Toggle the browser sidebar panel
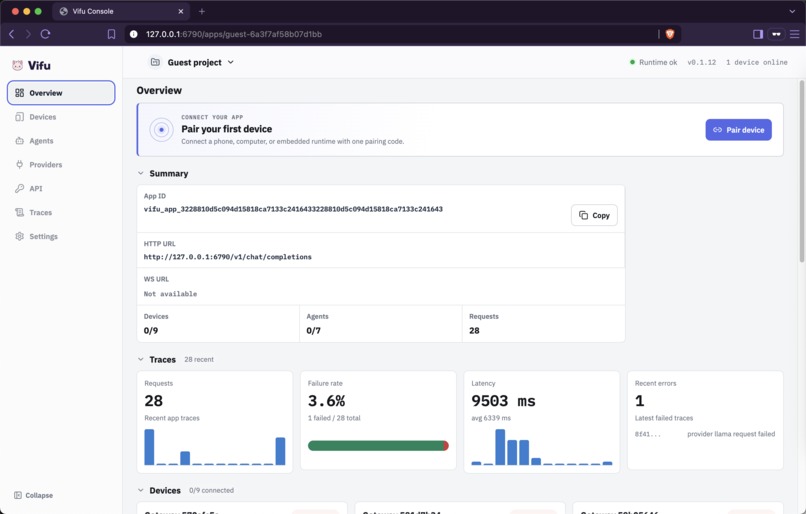Image resolution: width=806 pixels, height=514 pixels. click(758, 34)
